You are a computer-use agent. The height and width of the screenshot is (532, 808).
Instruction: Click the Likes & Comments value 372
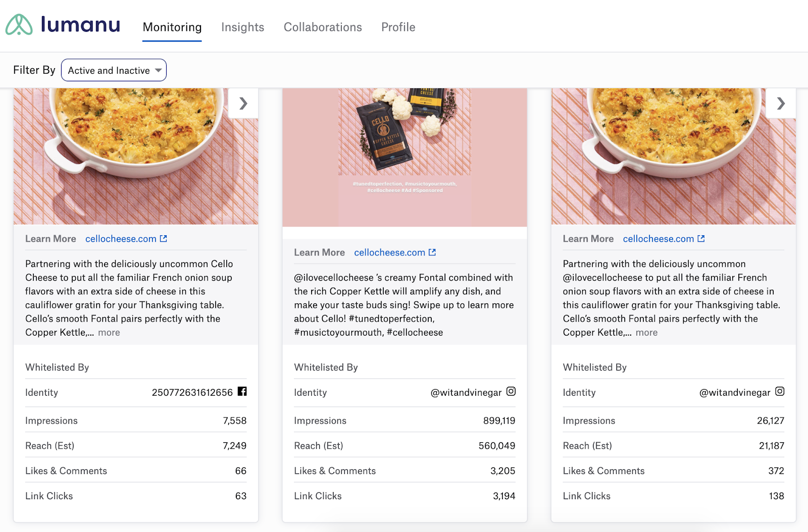coord(776,471)
